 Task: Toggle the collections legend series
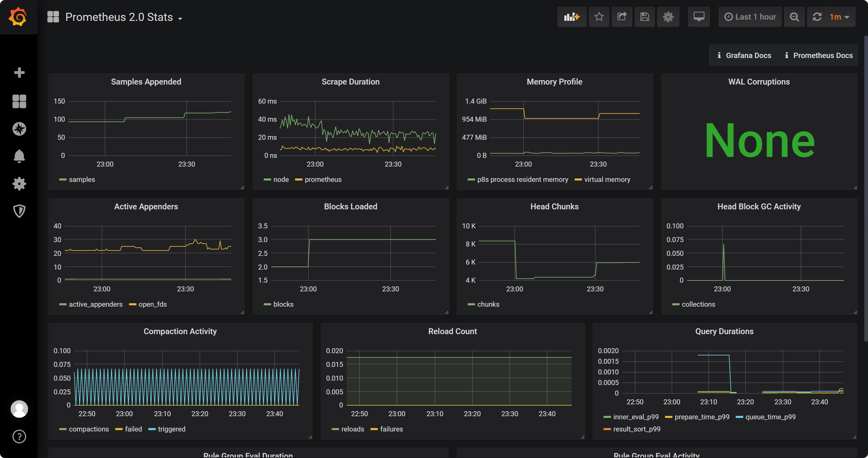(698, 305)
